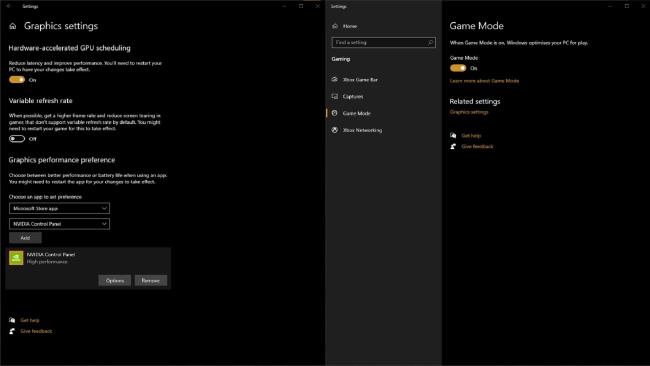
Task: Maximize the Game Mode settings window
Action: [627, 6]
